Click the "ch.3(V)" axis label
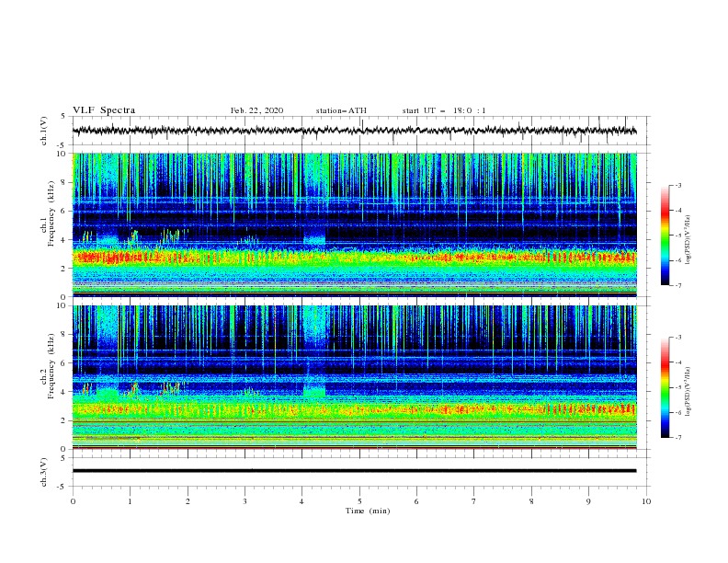Screen dimensions: 728x563 click(x=44, y=472)
